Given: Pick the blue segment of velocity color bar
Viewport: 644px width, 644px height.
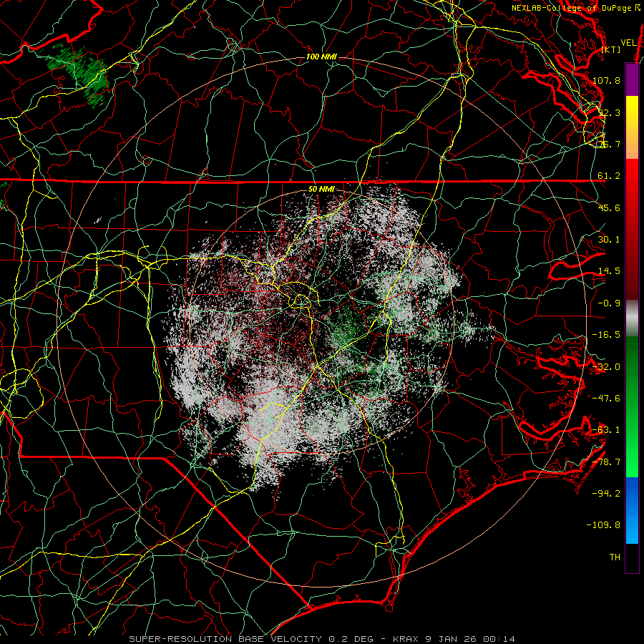Looking at the screenshot, I should pyautogui.click(x=632, y=510).
